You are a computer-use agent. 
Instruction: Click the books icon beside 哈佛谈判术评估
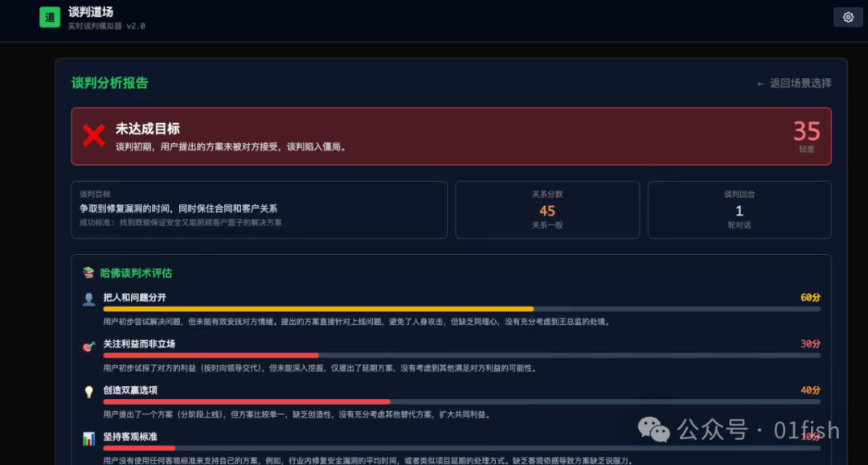pos(88,273)
